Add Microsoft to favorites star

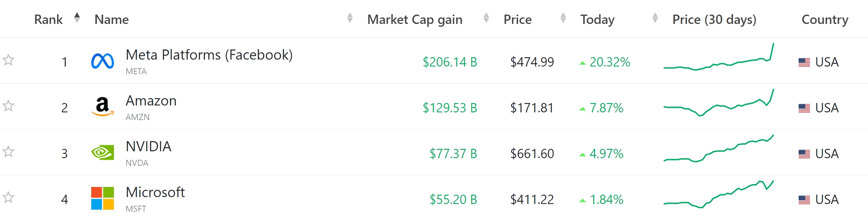tap(9, 198)
